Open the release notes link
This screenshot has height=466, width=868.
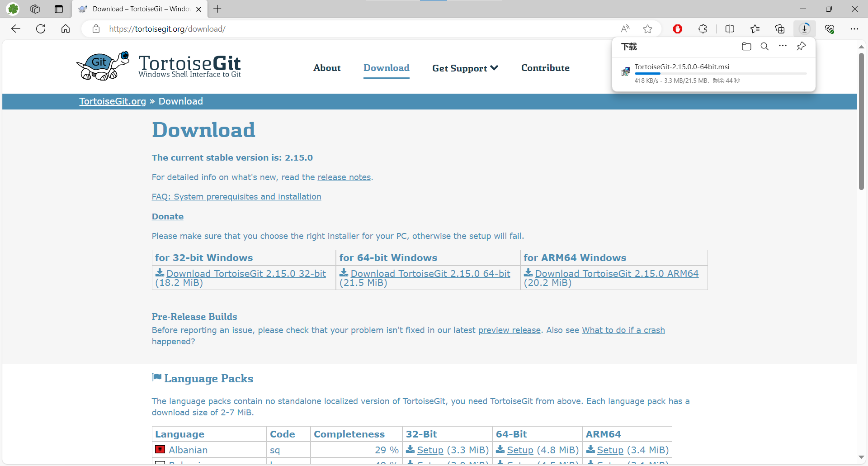(x=344, y=177)
